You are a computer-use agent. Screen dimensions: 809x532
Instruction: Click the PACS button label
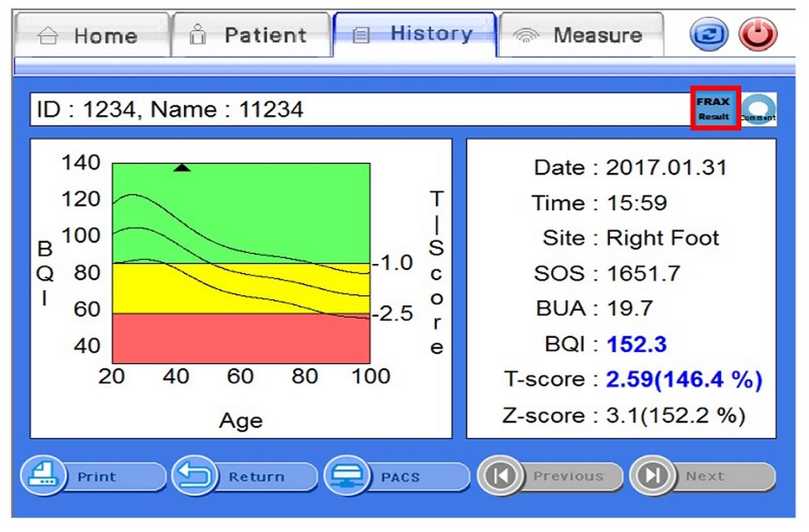[400, 477]
